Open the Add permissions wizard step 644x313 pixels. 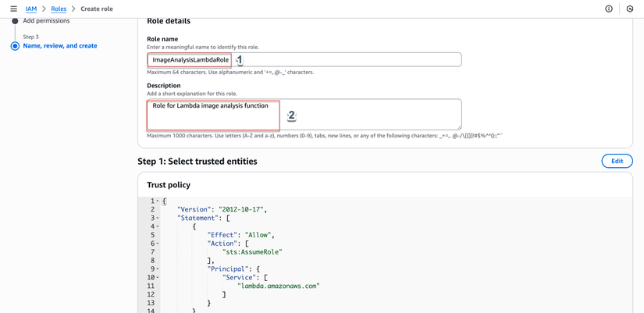coord(46,21)
